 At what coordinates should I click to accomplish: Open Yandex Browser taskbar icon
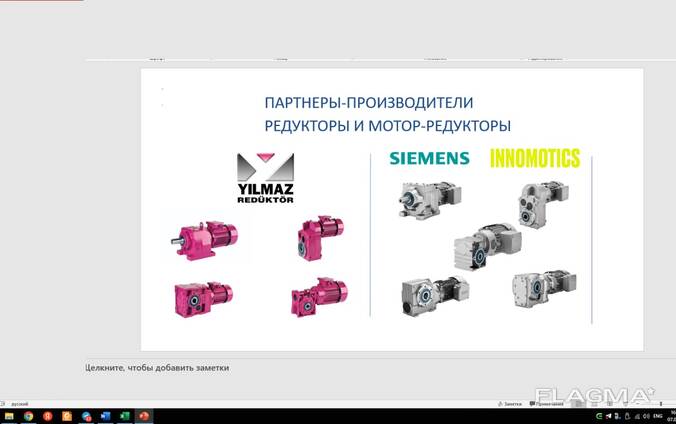(47, 416)
